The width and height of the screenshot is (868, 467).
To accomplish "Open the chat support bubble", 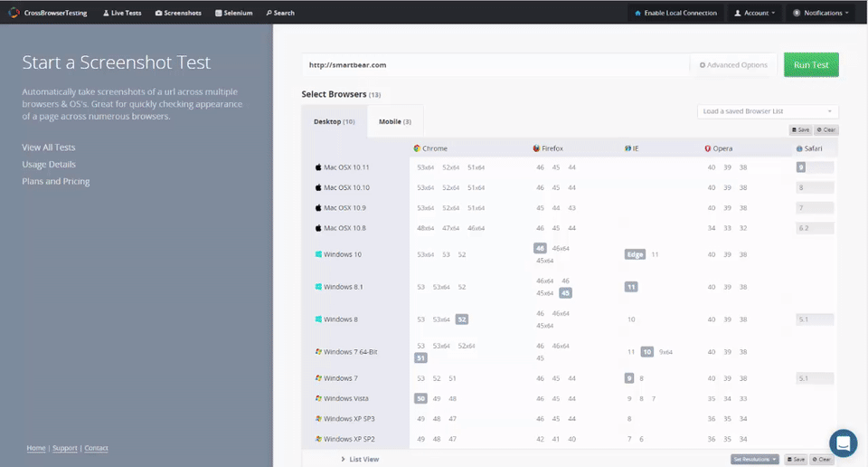I will [843, 443].
